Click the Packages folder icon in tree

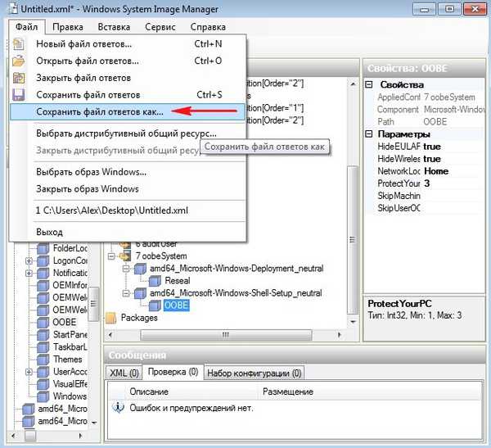[x=111, y=317]
